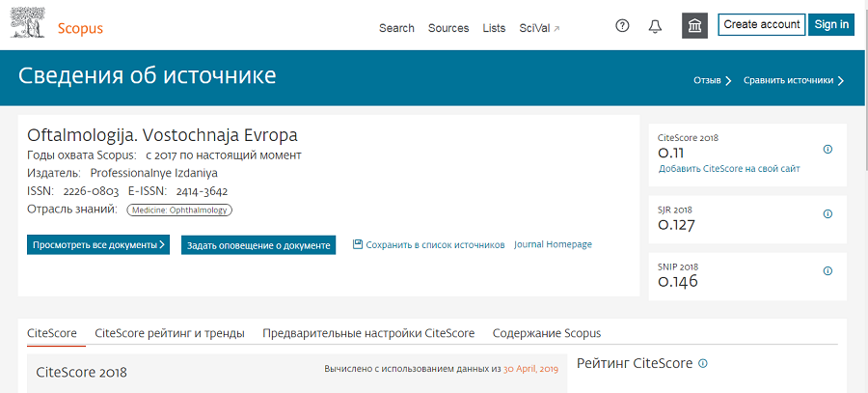The width and height of the screenshot is (868, 393).
Task: Open the Lists menu item
Action: 494,28
